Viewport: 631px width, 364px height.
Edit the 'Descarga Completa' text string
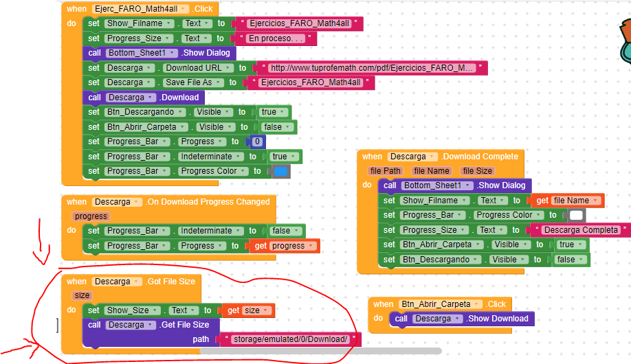581,230
